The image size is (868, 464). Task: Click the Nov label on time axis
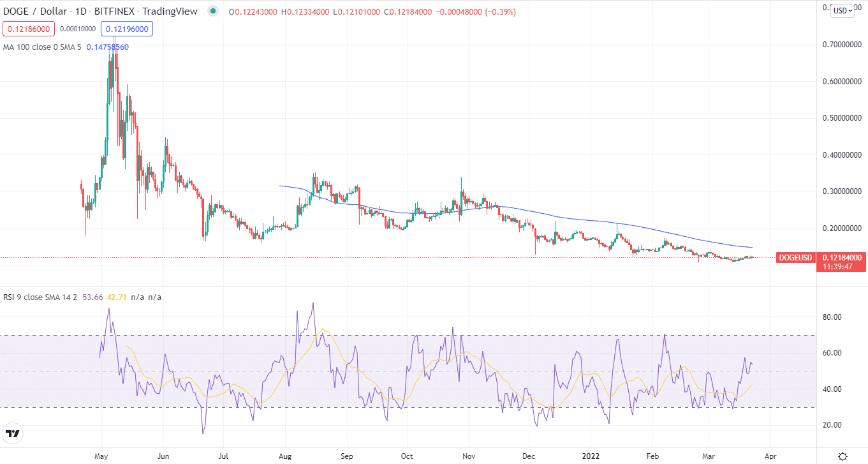pyautogui.click(x=468, y=456)
